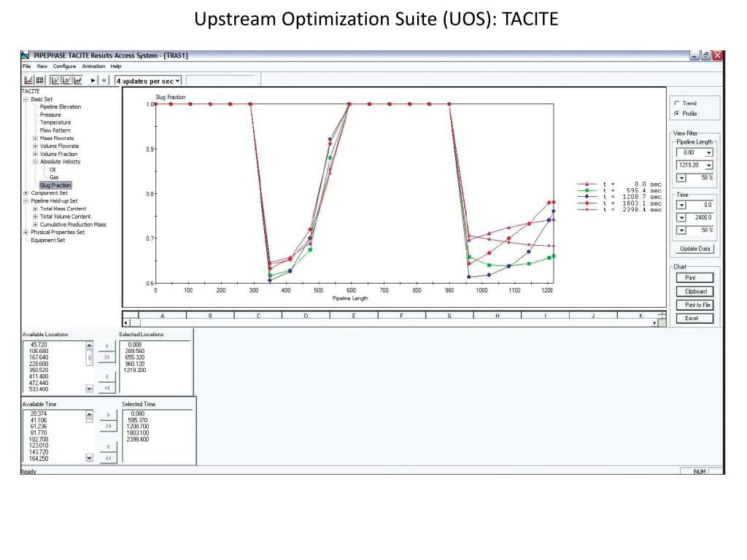Select Oil under Absolute Velocity
747x560 pixels.
click(x=53, y=169)
